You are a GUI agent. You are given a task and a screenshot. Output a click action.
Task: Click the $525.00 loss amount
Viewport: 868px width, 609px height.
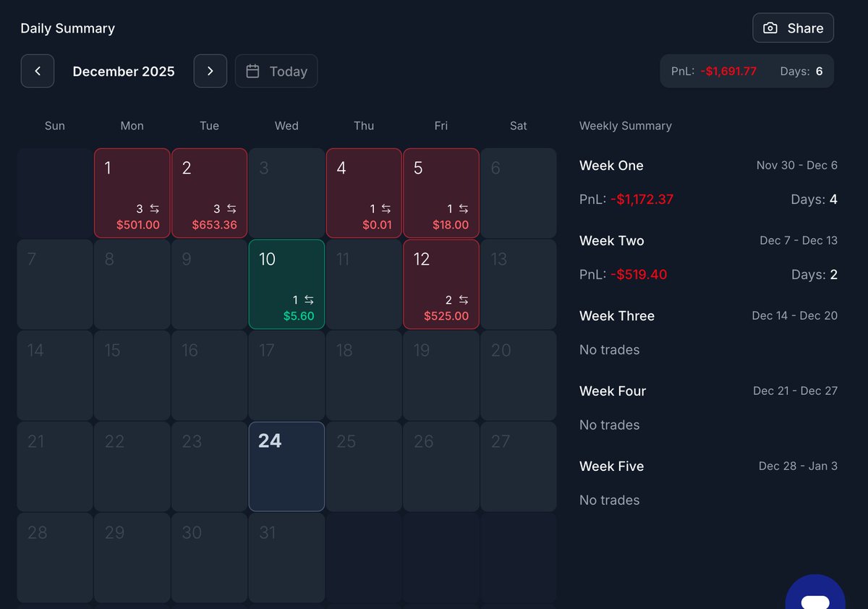(446, 316)
